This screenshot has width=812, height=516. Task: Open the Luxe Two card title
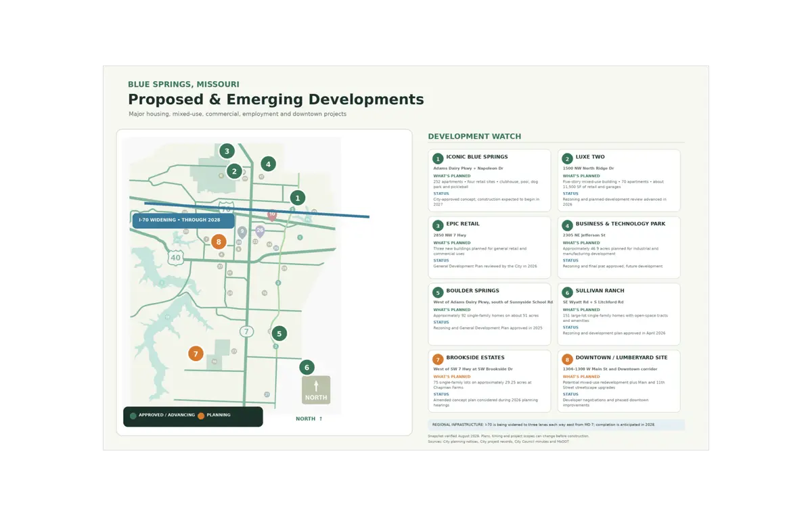pyautogui.click(x=590, y=157)
